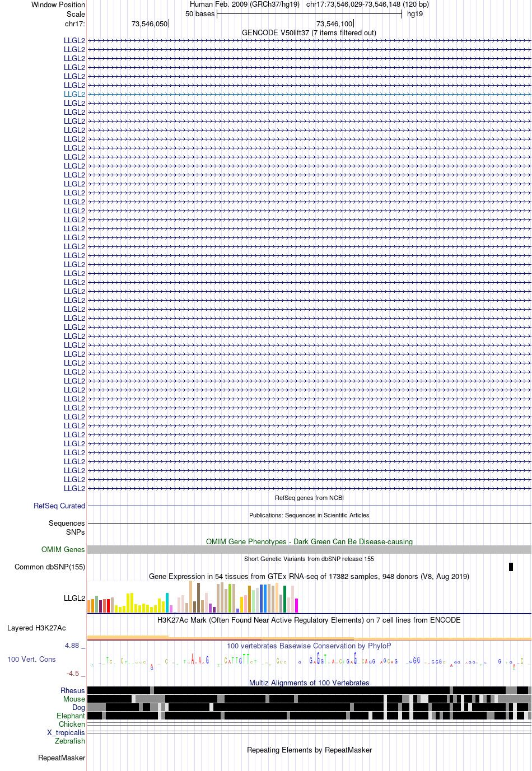532x771 pixels.
Task: Click 'Human Feb. 2009 (GRCh37/hg19)' header text
Action: (245, 4)
